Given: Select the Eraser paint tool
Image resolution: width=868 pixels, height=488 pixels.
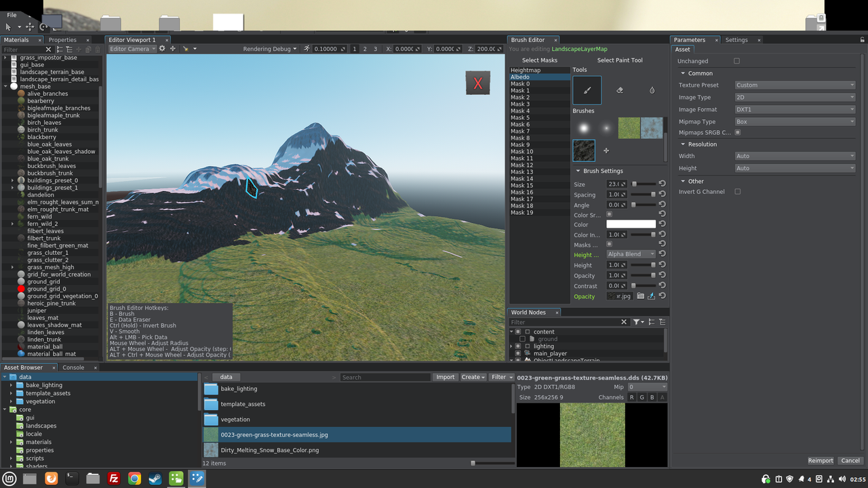Looking at the screenshot, I should pyautogui.click(x=619, y=90).
